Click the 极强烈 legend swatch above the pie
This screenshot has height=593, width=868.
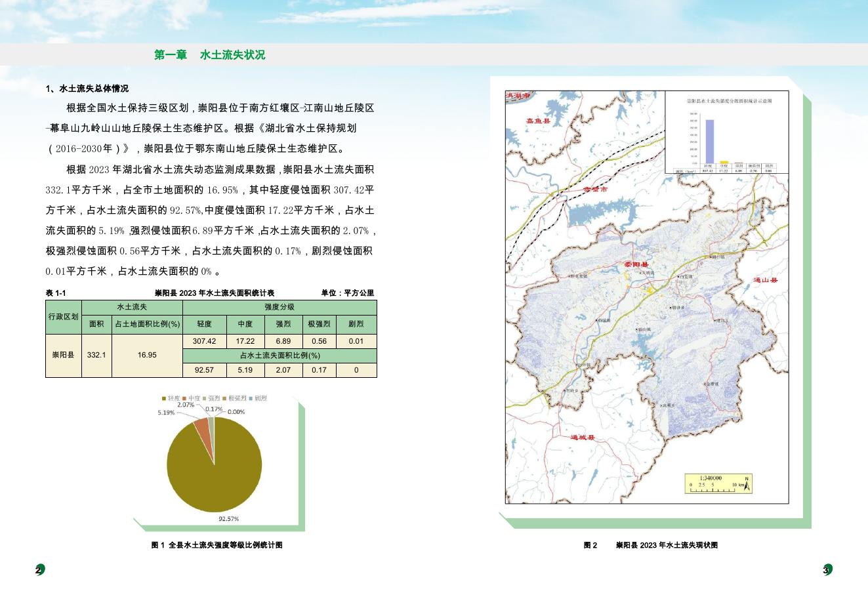click(224, 398)
